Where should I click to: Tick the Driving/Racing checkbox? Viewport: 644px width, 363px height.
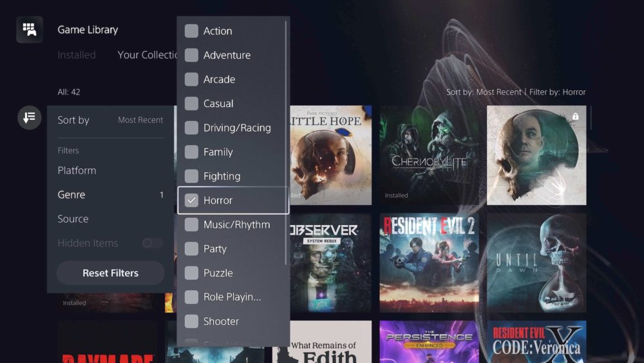191,128
